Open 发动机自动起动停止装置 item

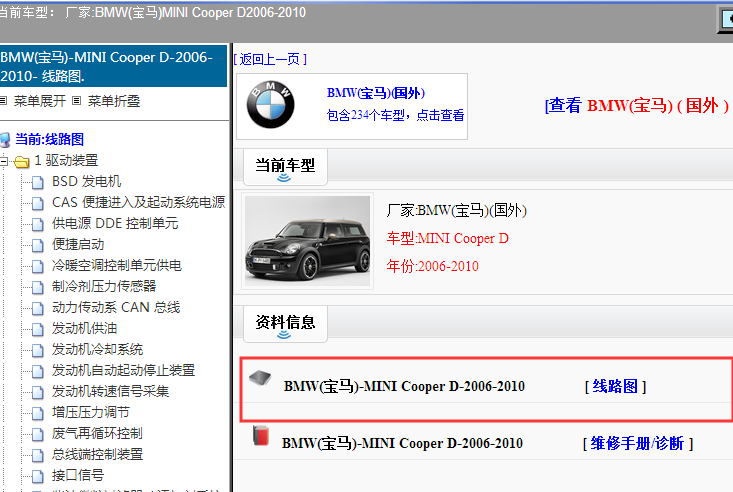click(123, 370)
